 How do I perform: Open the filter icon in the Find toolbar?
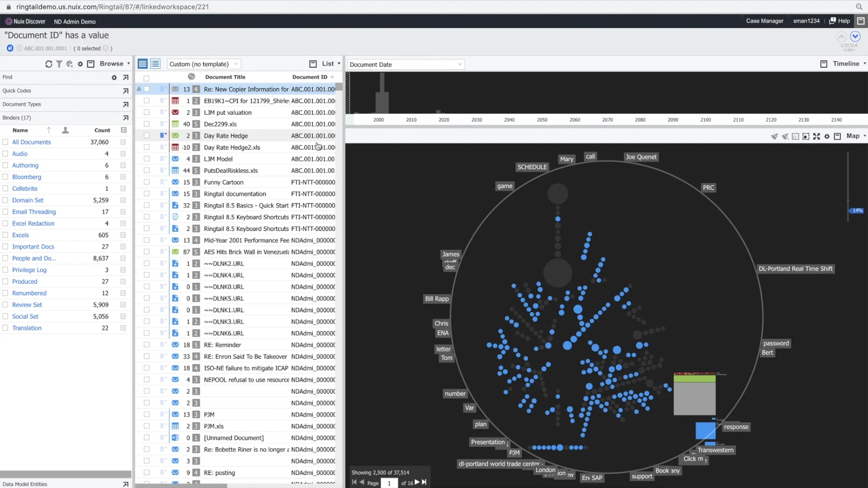(x=59, y=64)
